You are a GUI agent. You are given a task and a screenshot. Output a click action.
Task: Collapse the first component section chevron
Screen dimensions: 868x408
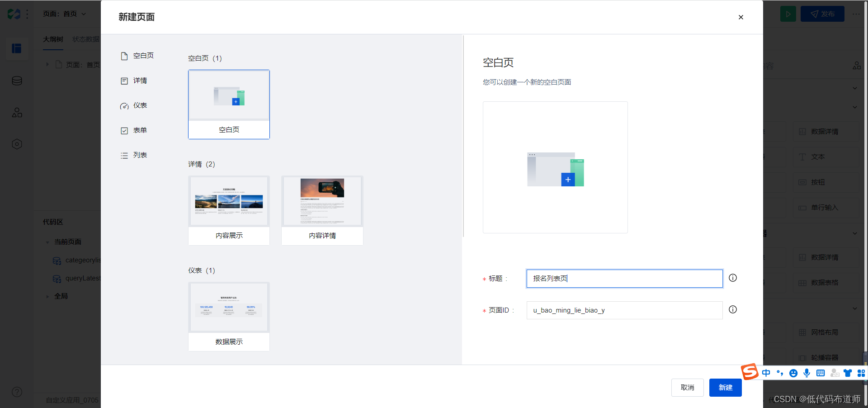pos(854,88)
